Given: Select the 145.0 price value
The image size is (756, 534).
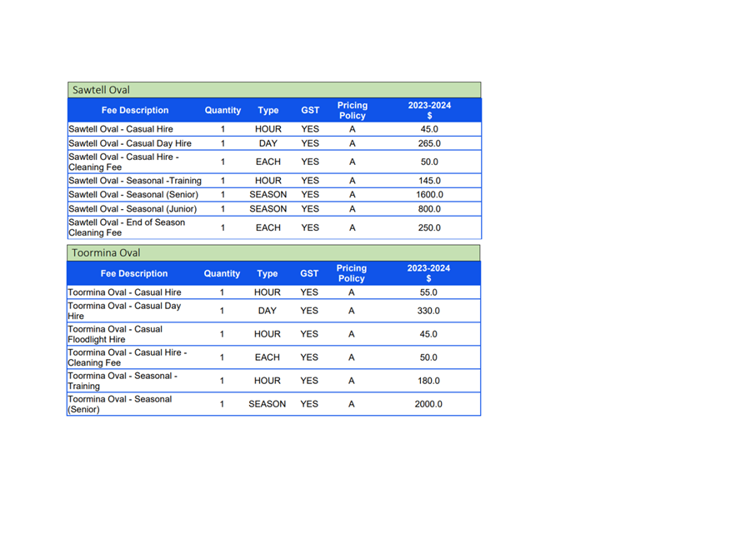Looking at the screenshot, I should pyautogui.click(x=429, y=181).
